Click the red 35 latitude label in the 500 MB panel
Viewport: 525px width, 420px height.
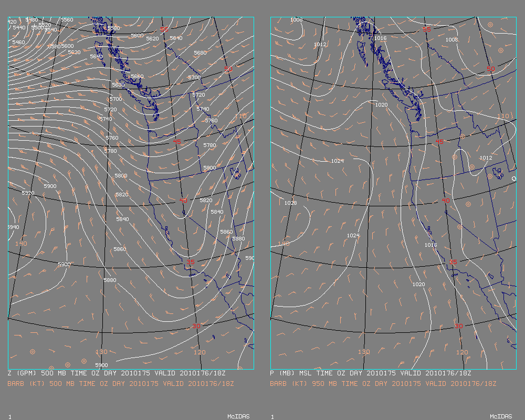pos(191,262)
